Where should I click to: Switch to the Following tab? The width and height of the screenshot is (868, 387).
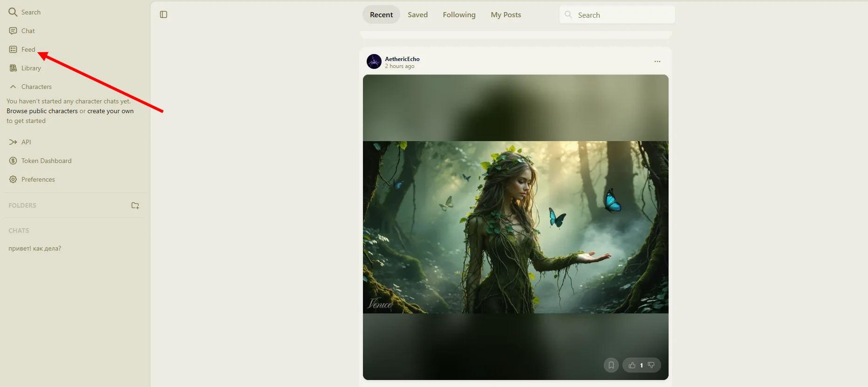point(459,15)
